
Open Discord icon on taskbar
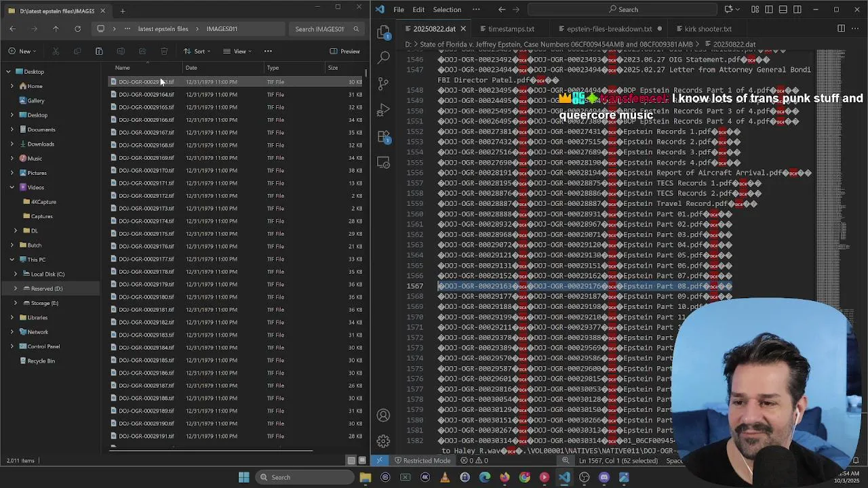tap(604, 477)
